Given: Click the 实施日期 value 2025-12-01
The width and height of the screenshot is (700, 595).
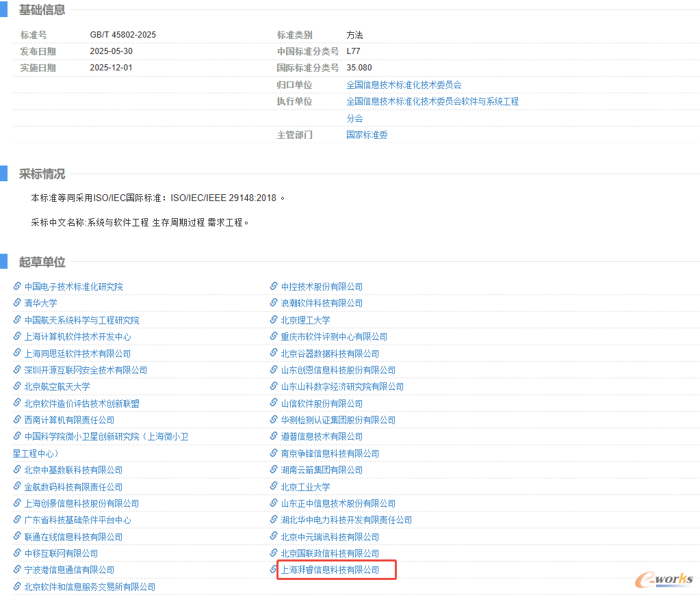Looking at the screenshot, I should coord(111,68).
